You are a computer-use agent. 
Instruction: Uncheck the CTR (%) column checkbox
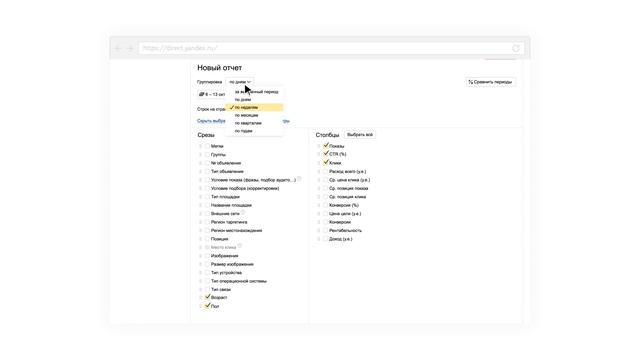(x=326, y=154)
